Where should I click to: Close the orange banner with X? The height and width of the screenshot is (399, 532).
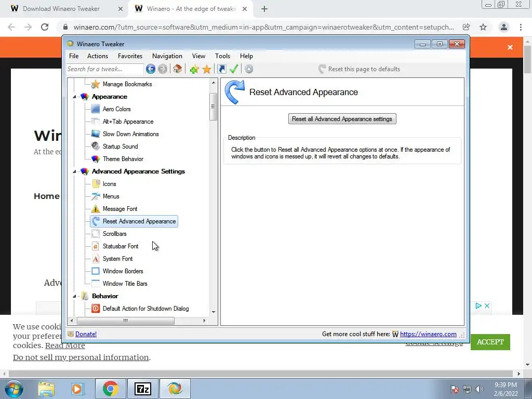click(510, 47)
